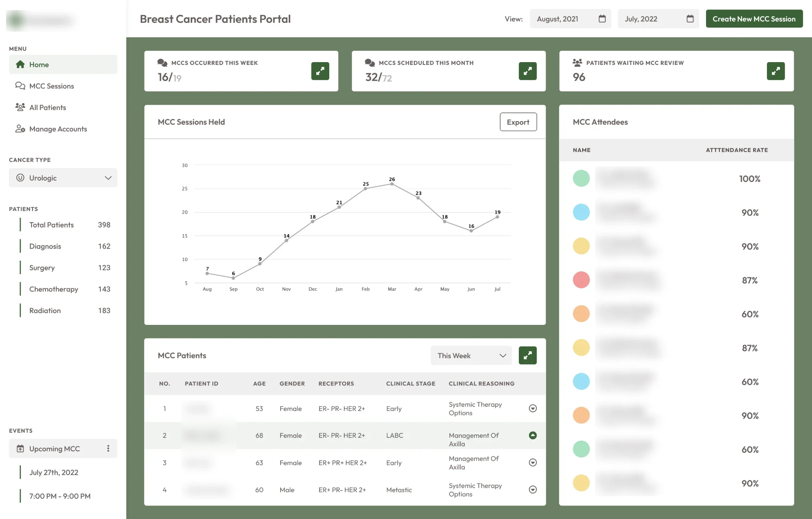Image resolution: width=812 pixels, height=519 pixels.
Task: Click the Mar data point labeled 26
Action: pos(392,184)
